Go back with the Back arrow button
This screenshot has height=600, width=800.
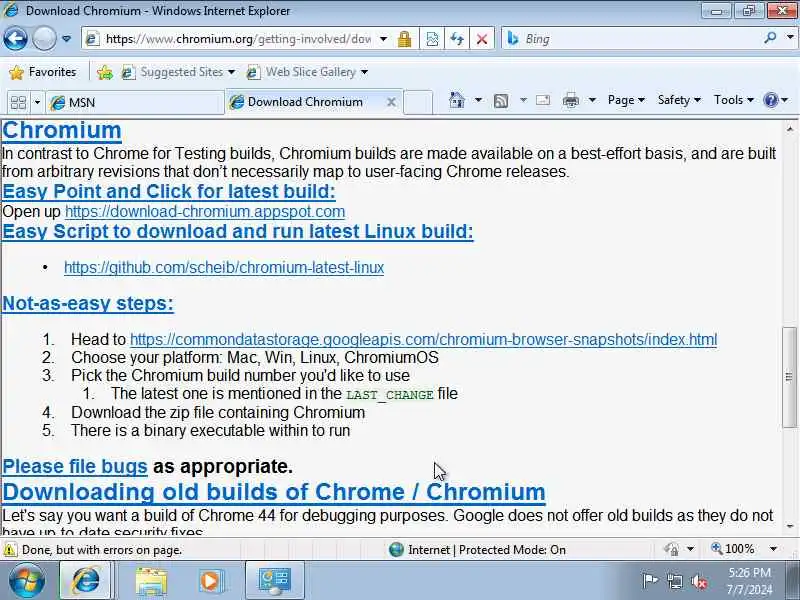pos(15,39)
